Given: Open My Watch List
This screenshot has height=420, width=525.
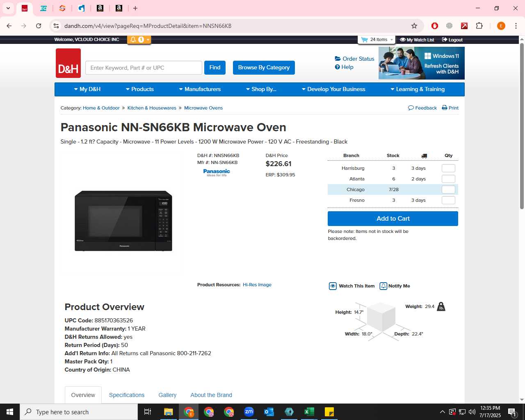Looking at the screenshot, I should [x=417, y=40].
